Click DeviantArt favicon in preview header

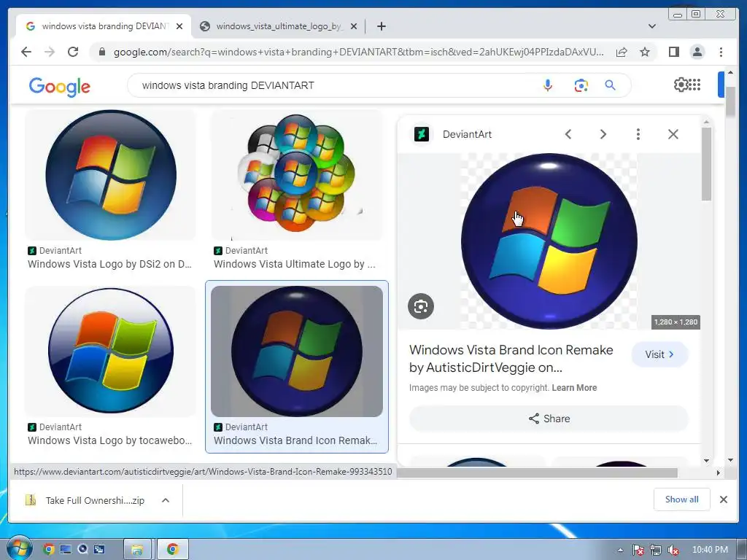421,134
